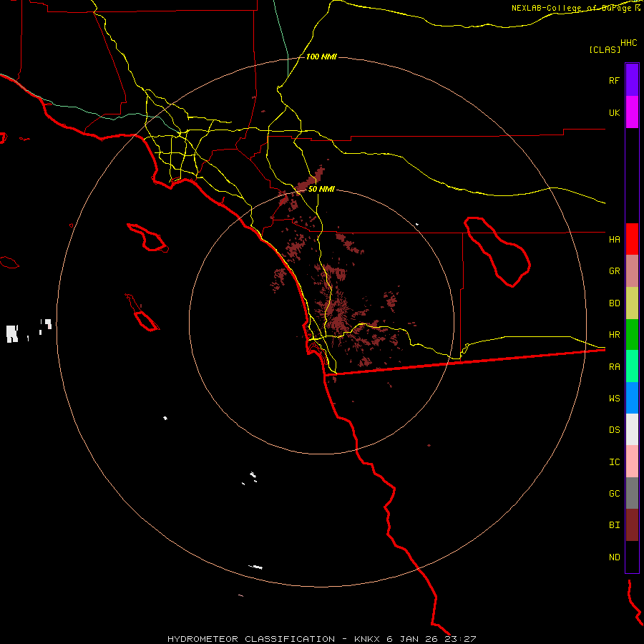
Task: Click the HA legend label
Action: coord(614,240)
